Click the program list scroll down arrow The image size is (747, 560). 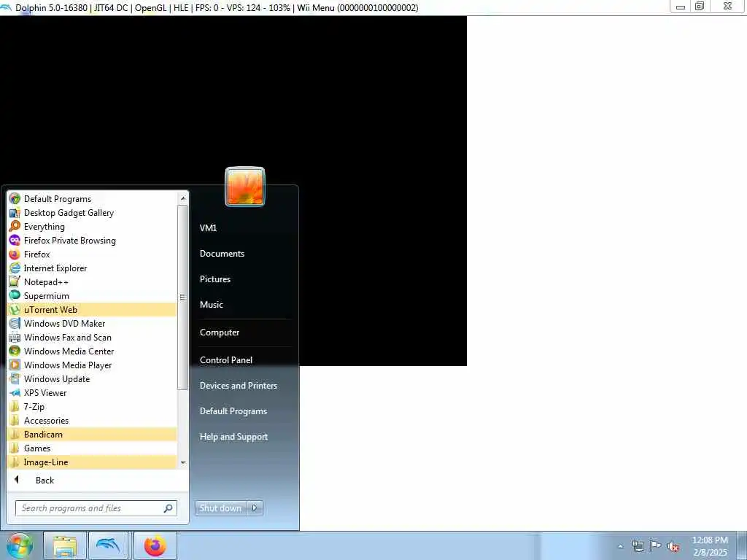point(183,462)
